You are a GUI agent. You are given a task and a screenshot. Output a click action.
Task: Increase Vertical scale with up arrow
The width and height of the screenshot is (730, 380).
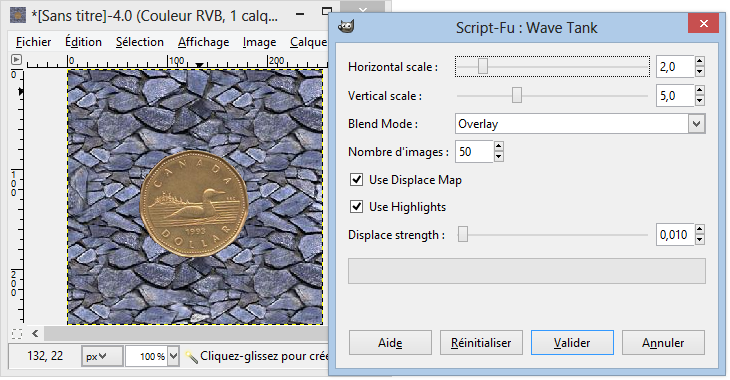(x=699, y=90)
